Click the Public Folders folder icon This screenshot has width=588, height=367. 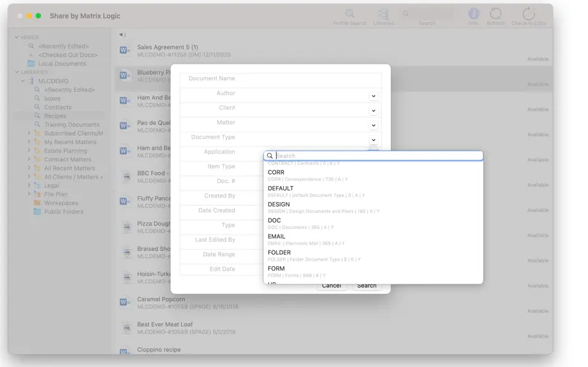coord(37,211)
